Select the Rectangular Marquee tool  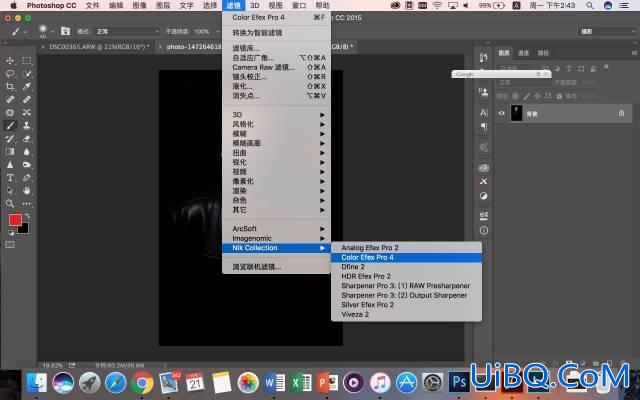pyautogui.click(x=27, y=60)
